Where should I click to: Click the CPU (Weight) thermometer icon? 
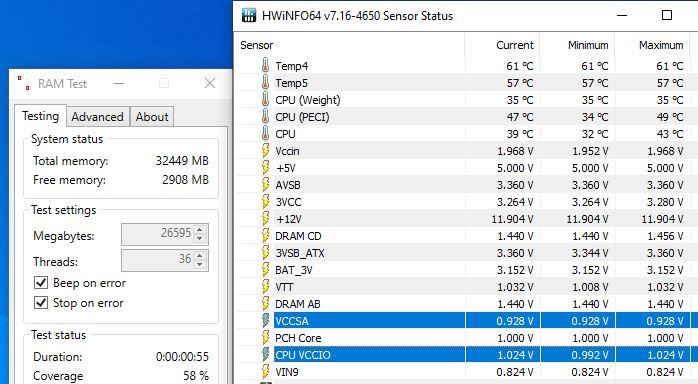[x=265, y=99]
